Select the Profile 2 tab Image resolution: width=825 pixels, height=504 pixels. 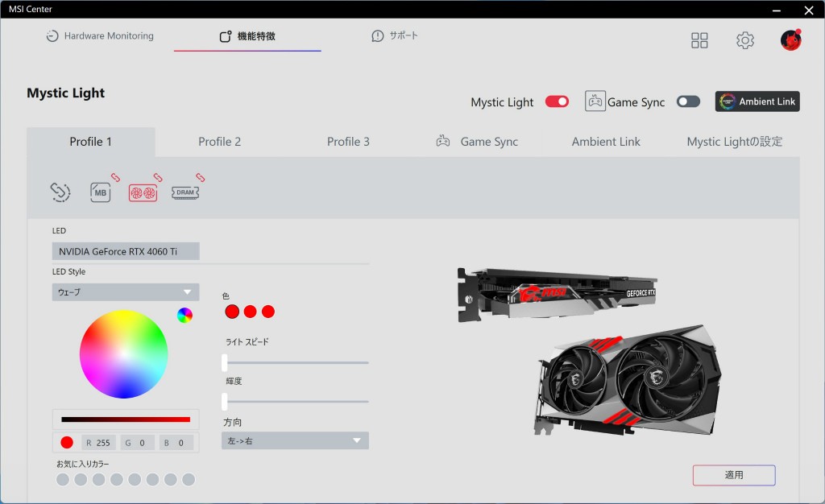(x=219, y=142)
